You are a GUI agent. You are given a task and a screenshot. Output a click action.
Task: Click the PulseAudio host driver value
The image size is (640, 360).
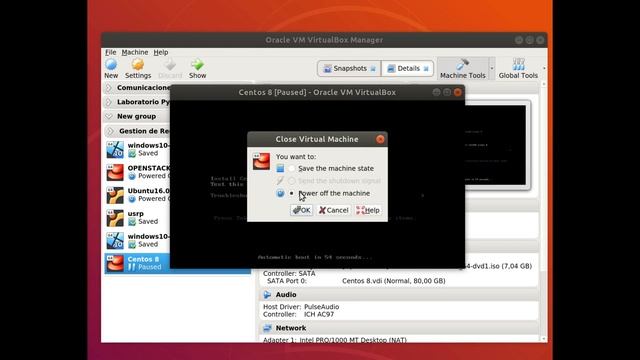tap(322, 307)
